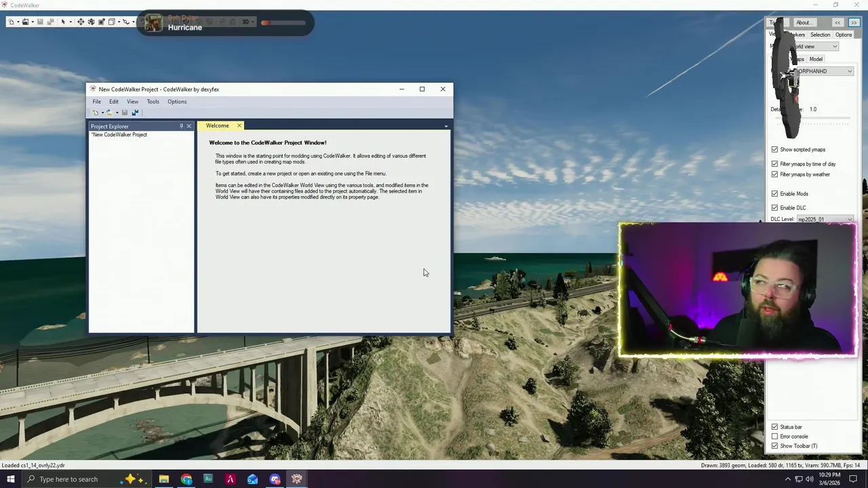Image resolution: width=868 pixels, height=488 pixels.
Task: Click Save icon in Project window toolbar
Action: (x=125, y=113)
